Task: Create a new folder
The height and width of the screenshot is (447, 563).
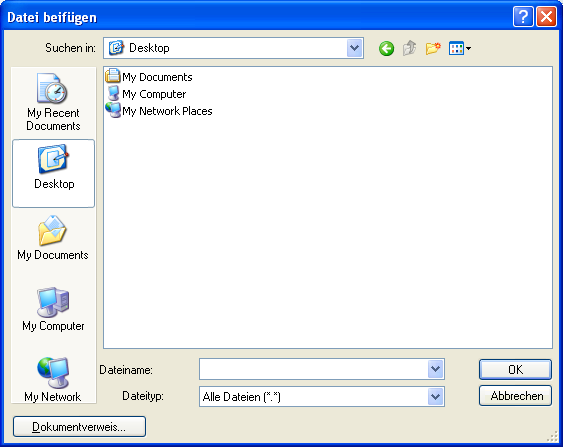Action: (x=433, y=48)
